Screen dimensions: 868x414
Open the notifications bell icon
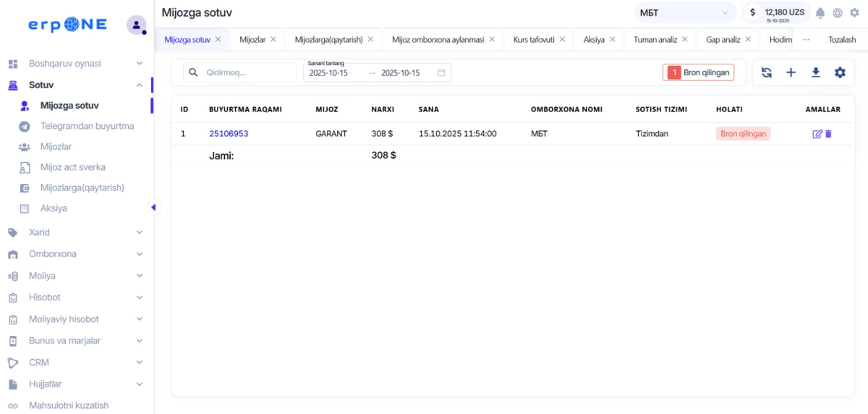[x=820, y=13]
